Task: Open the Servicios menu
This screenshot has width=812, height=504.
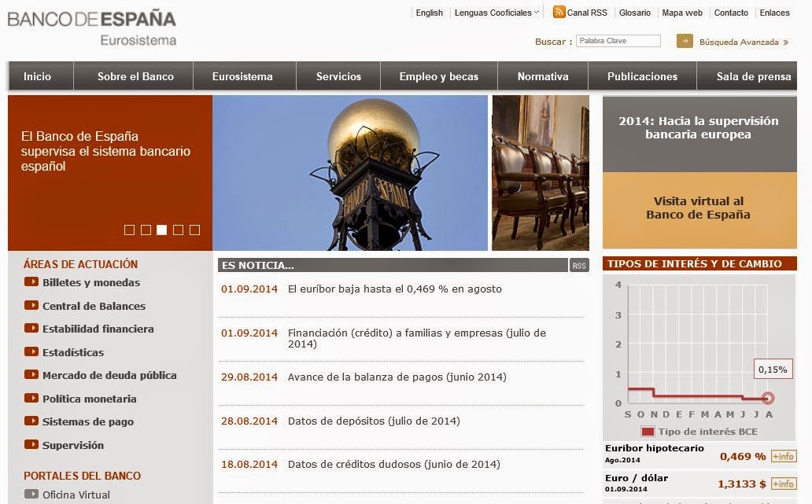Action: (x=338, y=76)
